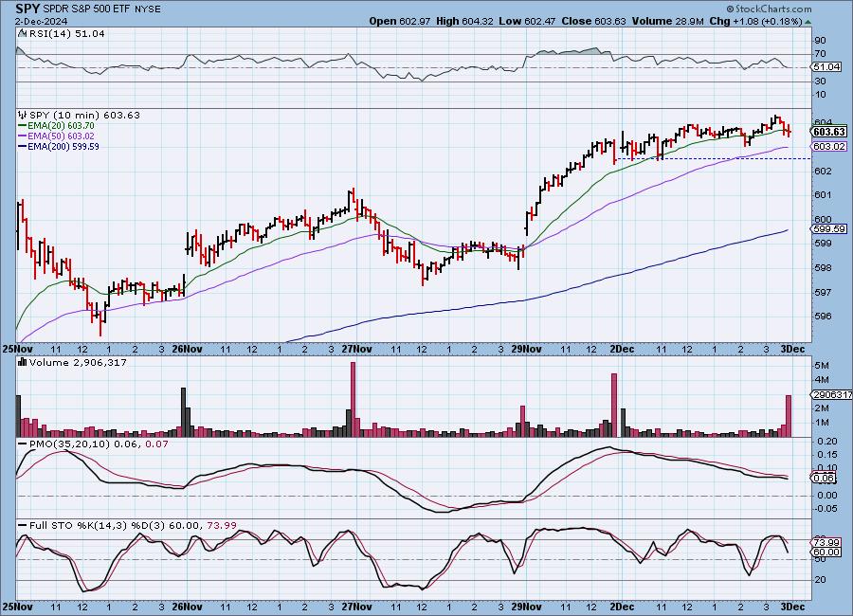853x616 pixels.
Task: Click 26Nov on the axis above volume panel
Action: pos(187,349)
